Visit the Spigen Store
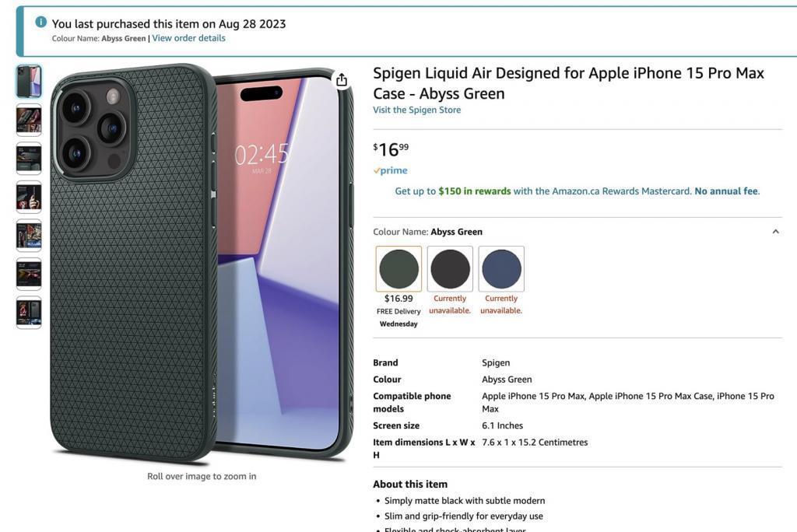797x532 pixels. click(x=416, y=110)
